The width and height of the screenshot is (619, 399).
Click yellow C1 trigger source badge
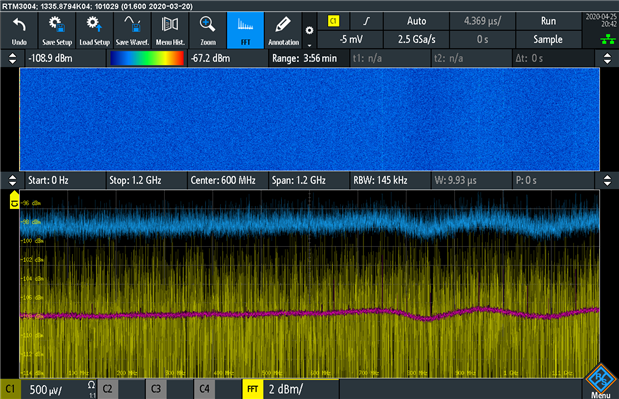(x=333, y=21)
